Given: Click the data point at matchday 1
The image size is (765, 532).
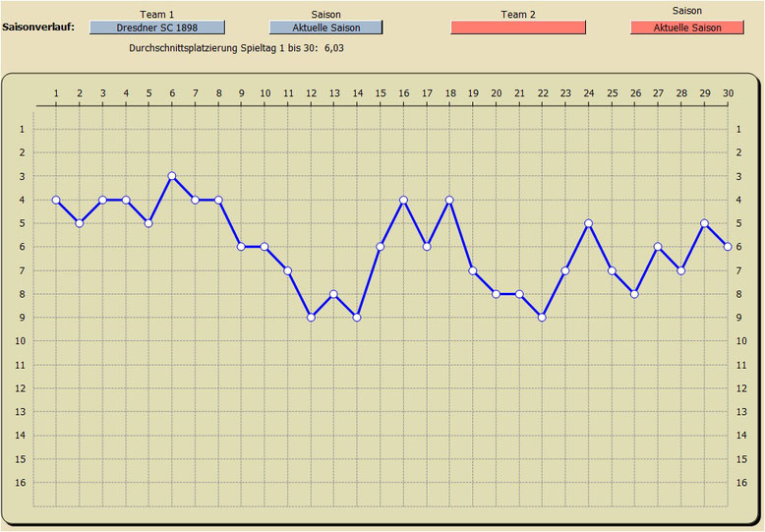Looking at the screenshot, I should (56, 200).
